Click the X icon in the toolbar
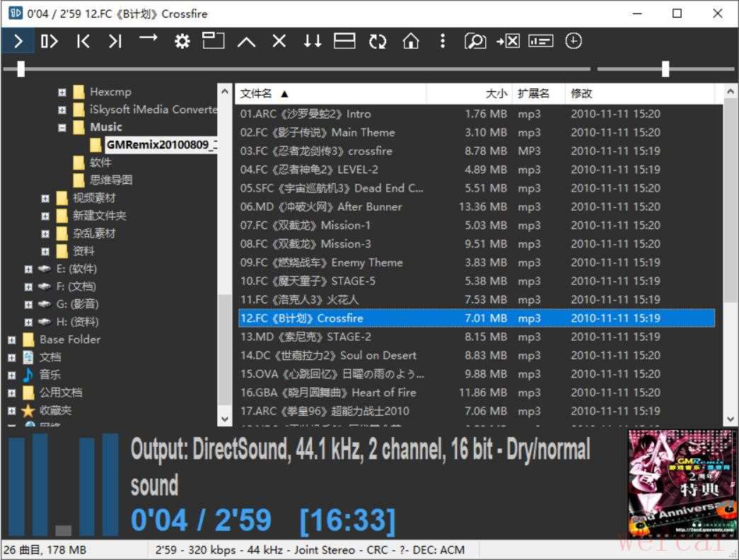 [279, 42]
